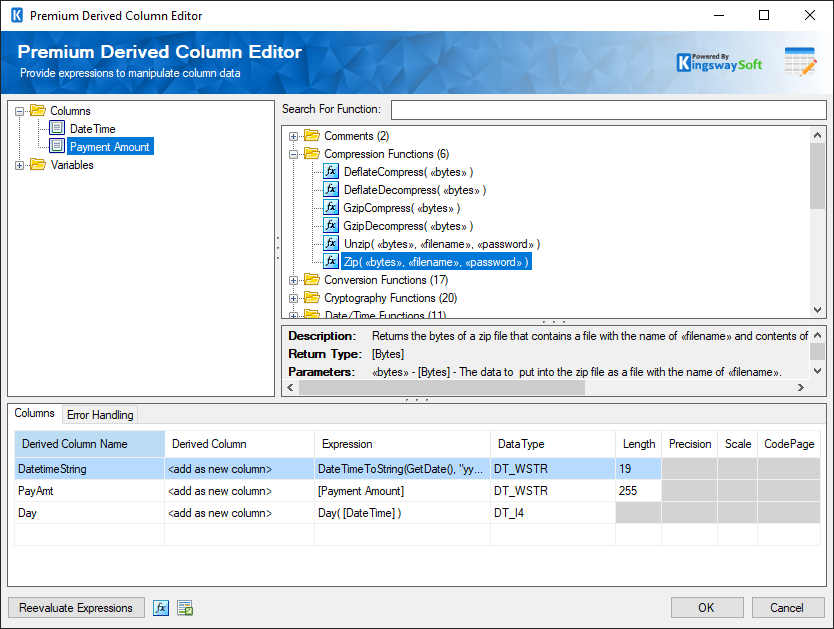Click the Length cell showing 19
Image resolution: width=834 pixels, height=629 pixels.
click(638, 469)
